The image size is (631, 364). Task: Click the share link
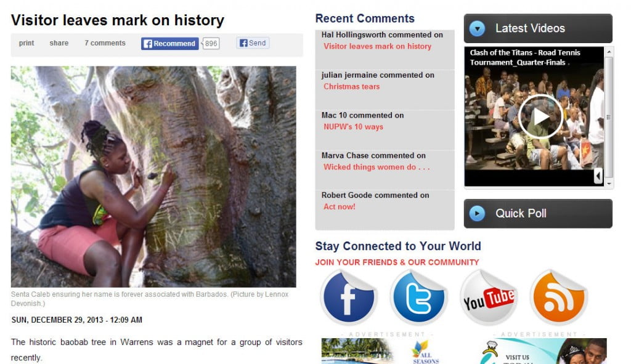click(59, 43)
